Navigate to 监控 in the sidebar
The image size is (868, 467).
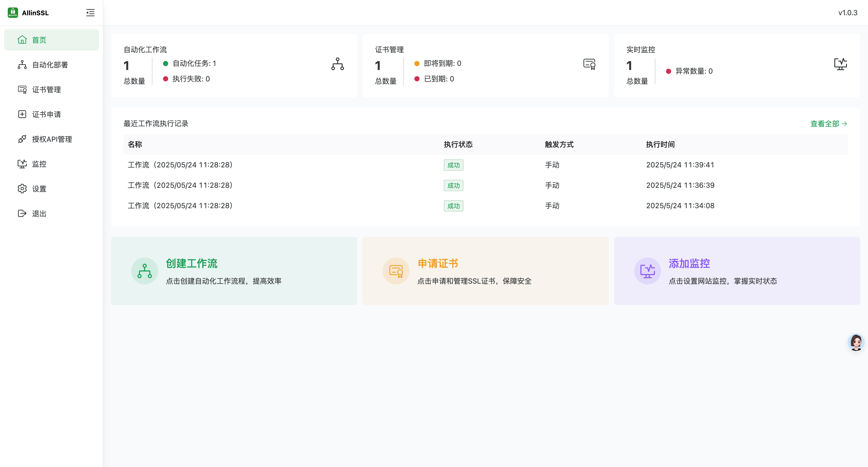39,164
